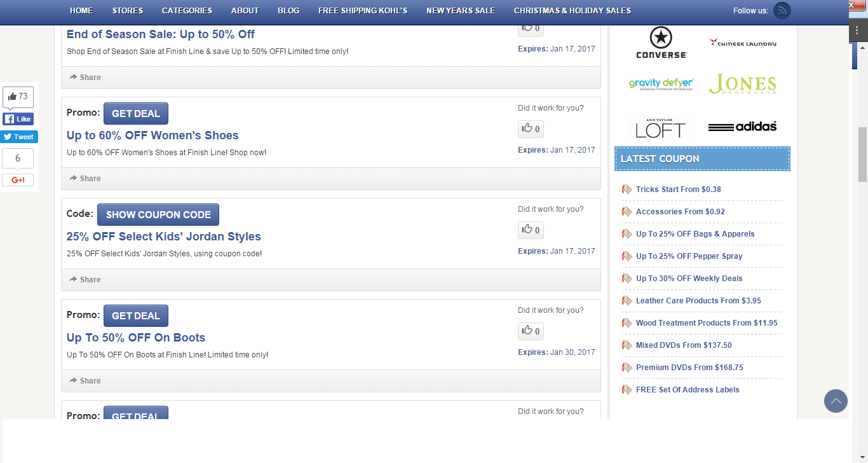Thumbs up the Women's Shoes deal

coord(531,129)
